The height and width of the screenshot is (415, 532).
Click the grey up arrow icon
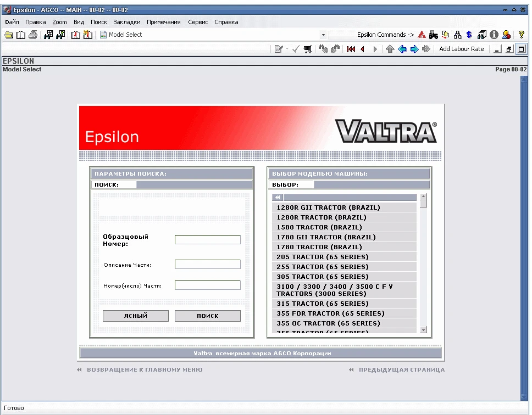point(390,49)
